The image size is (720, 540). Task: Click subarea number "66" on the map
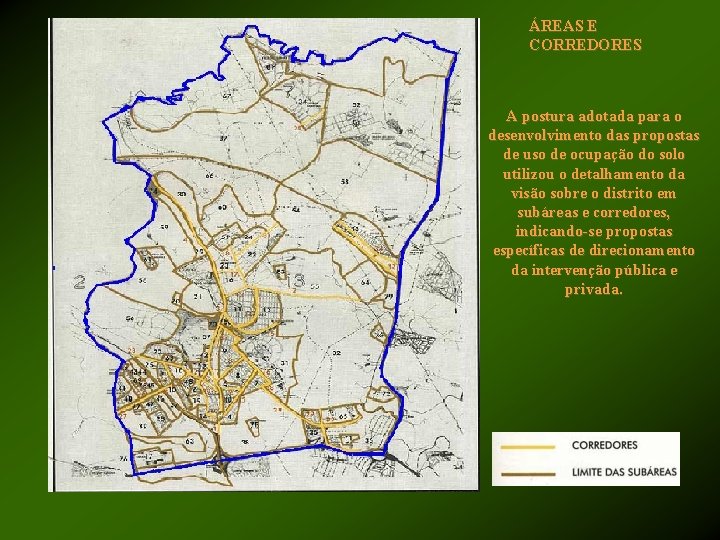pyautogui.click(x=209, y=176)
